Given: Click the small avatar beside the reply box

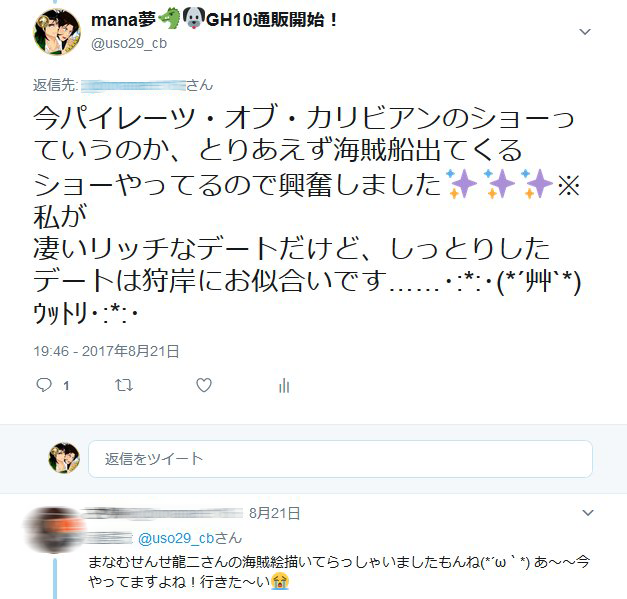Looking at the screenshot, I should [x=64, y=458].
